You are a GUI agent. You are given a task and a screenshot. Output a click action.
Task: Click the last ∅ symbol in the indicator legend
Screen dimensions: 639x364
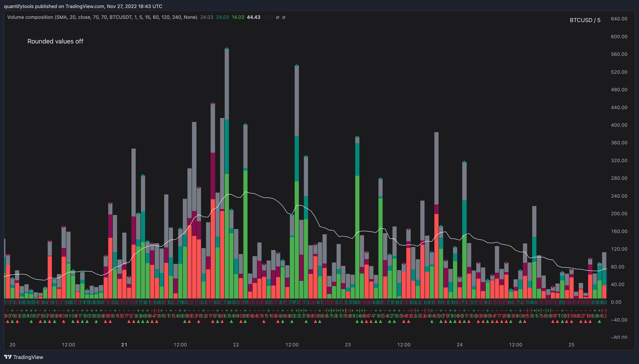tap(284, 17)
